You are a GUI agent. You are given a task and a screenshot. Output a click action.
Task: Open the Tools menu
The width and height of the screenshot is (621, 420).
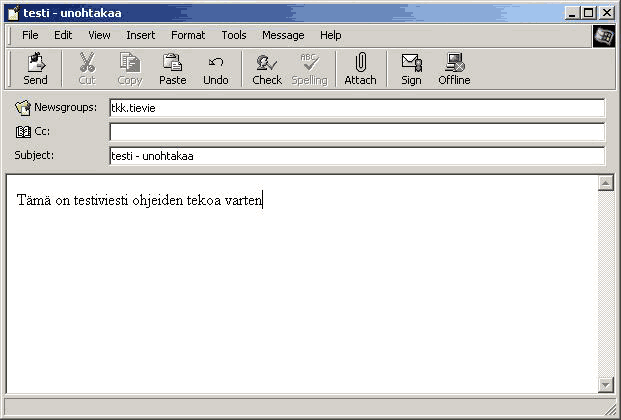(x=234, y=35)
